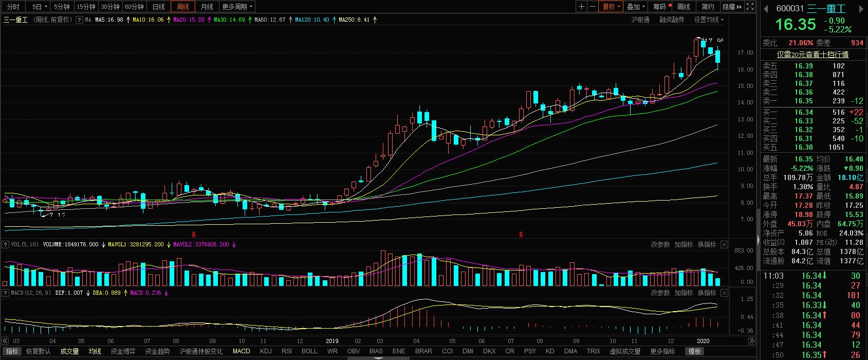Select RSI indicator

tap(287, 351)
